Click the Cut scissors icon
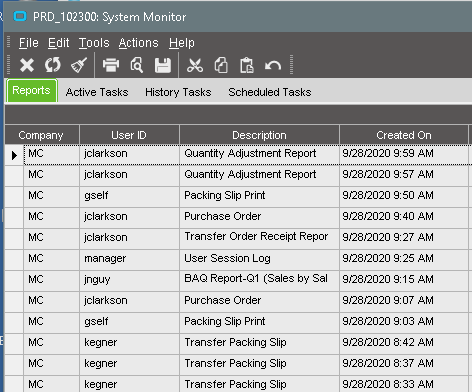This screenshot has width=472, height=392. click(195, 65)
